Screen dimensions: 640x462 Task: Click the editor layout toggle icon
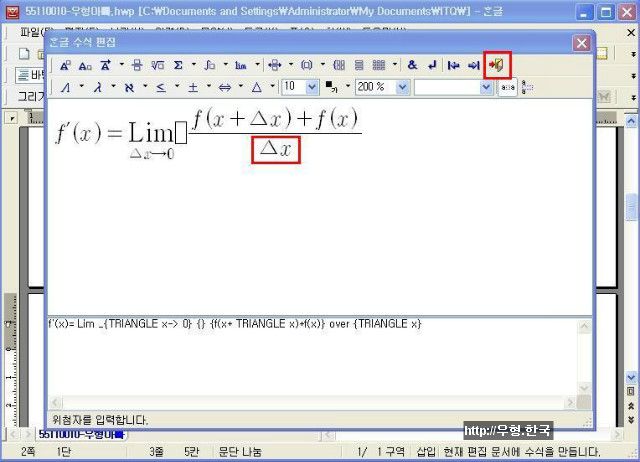click(527, 87)
